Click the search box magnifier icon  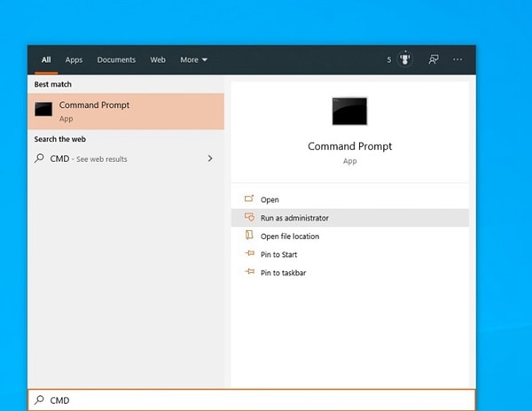point(39,399)
